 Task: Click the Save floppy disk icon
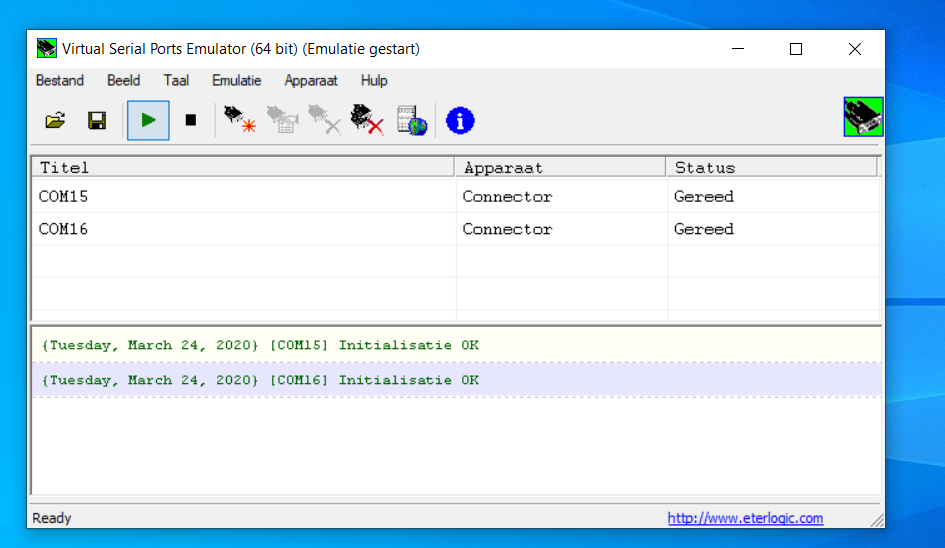(x=97, y=121)
